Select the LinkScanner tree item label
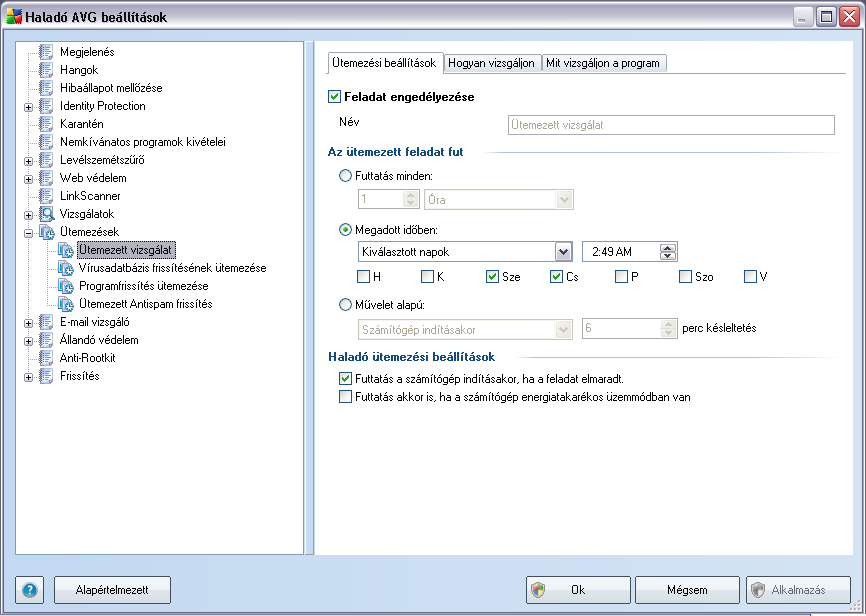The image size is (866, 616). pyautogui.click(x=90, y=196)
